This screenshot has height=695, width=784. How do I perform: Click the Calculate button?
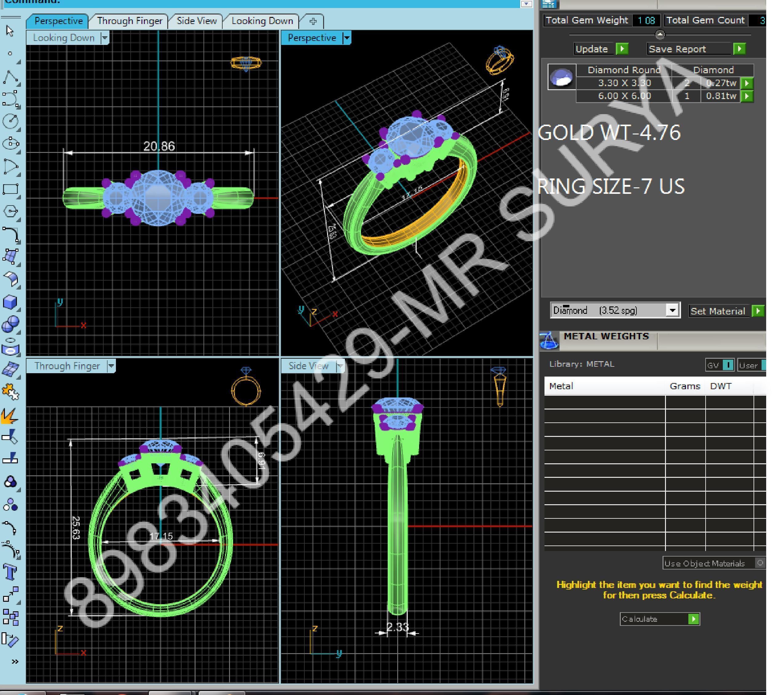tap(660, 619)
